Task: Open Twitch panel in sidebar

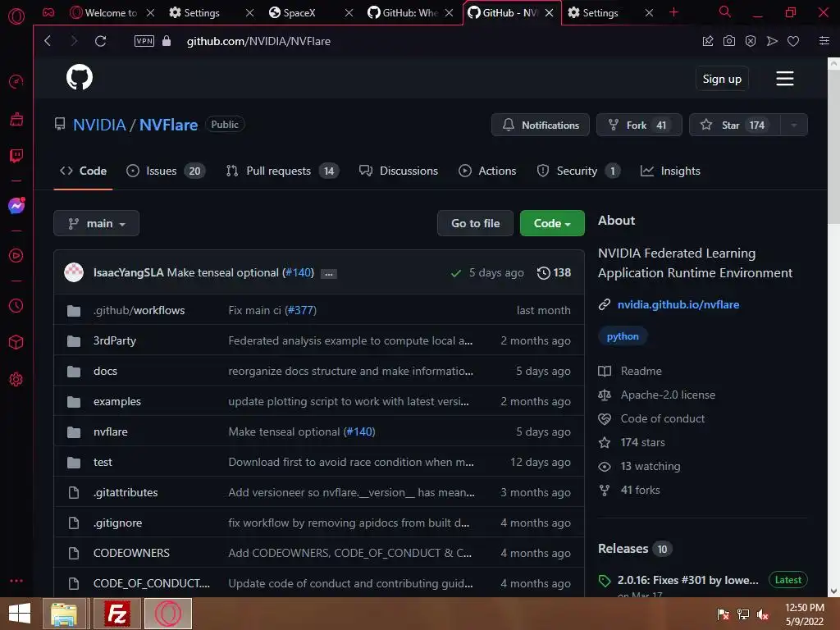Action: [x=16, y=156]
